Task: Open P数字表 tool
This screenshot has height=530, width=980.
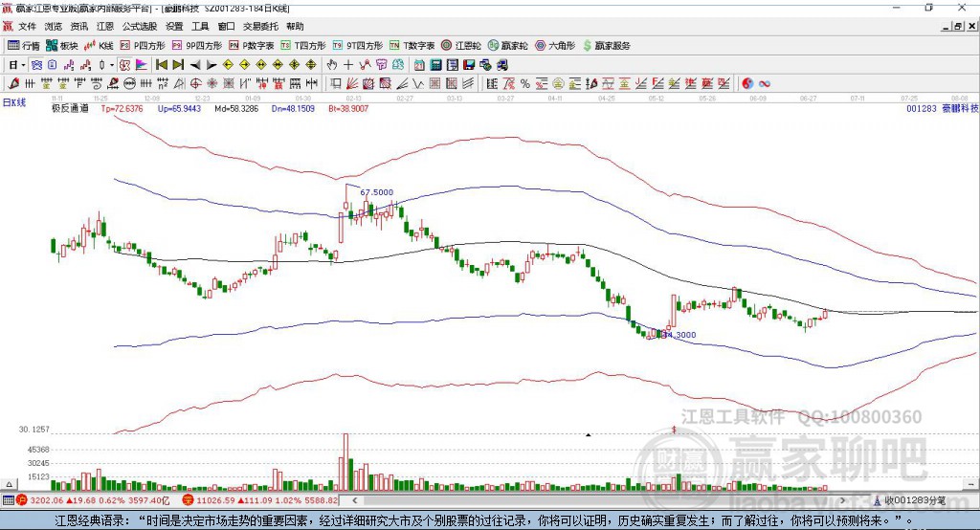Action: tap(252, 46)
